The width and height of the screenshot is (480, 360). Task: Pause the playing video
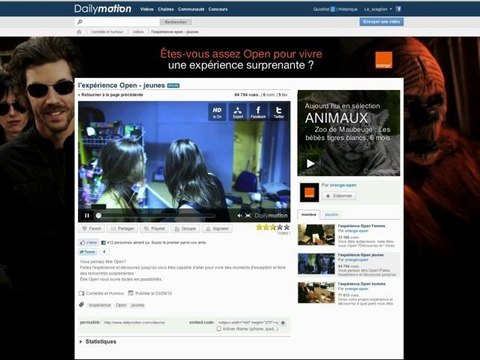tap(87, 216)
